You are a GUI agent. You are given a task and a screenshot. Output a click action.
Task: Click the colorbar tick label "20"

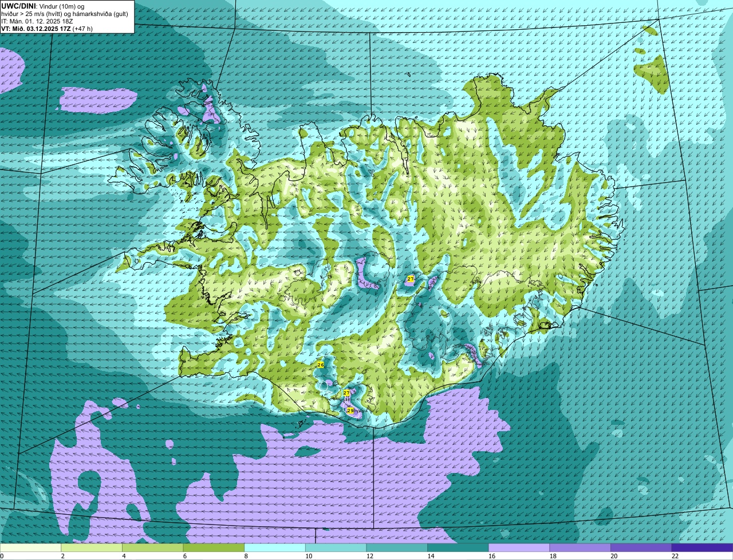tap(614, 556)
